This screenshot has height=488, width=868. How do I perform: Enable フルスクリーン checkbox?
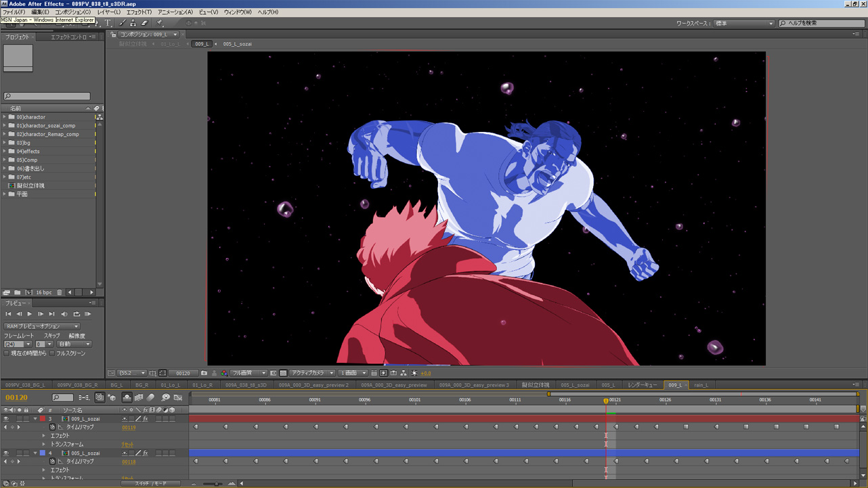[52, 353]
